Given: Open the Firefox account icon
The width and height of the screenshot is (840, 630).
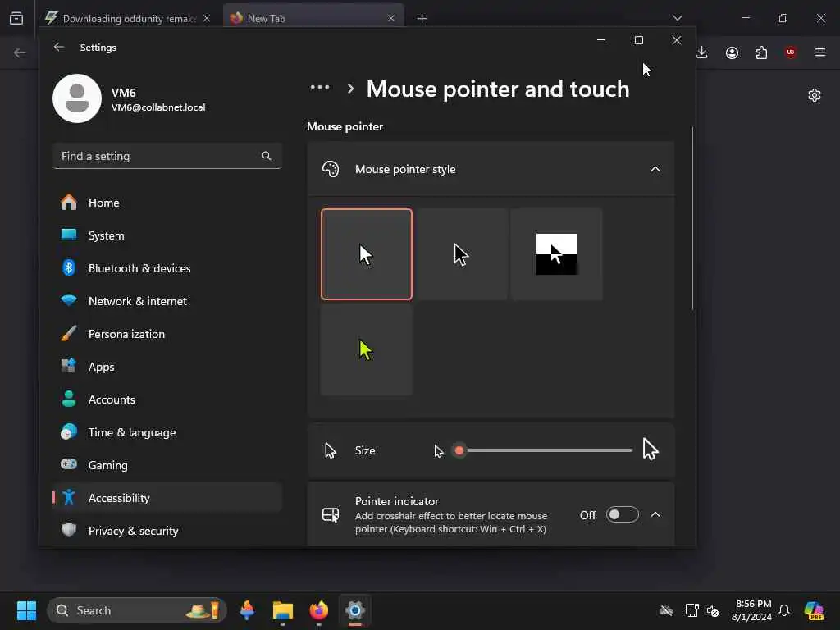Looking at the screenshot, I should pos(732,52).
